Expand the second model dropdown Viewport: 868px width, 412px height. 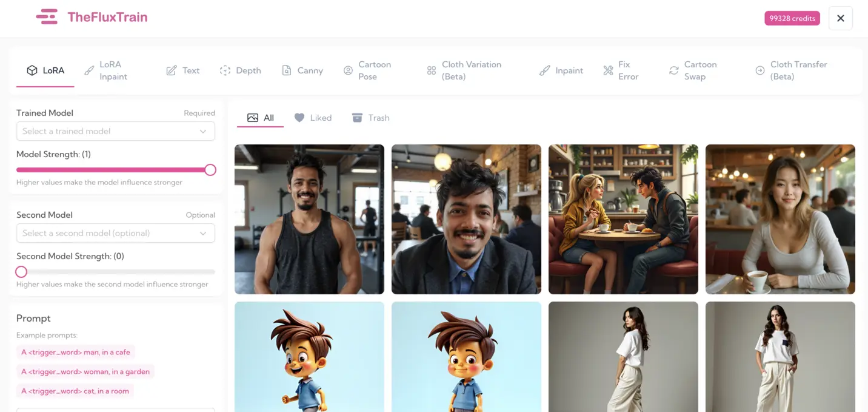coord(115,233)
